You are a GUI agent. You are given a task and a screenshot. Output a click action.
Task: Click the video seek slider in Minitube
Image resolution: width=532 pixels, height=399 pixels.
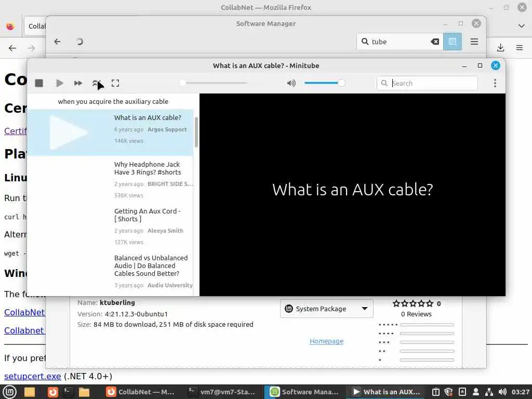[x=215, y=83]
